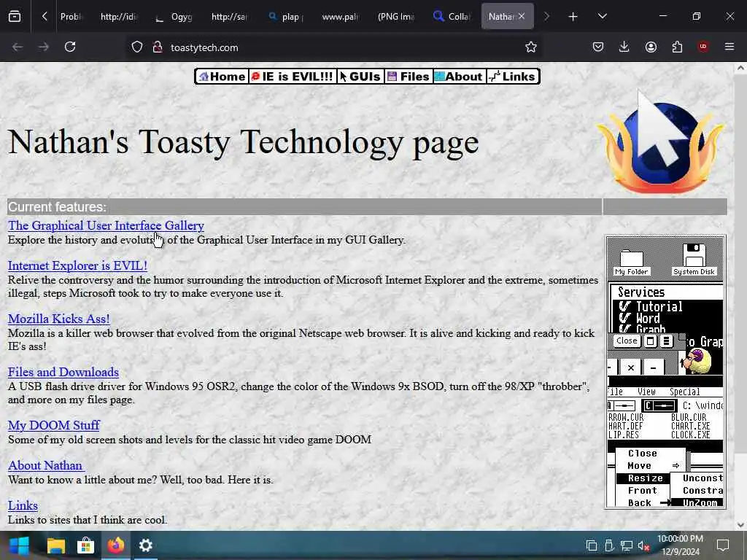Open the safely remove USB hardware tray icon
Viewport: 747px width, 560px height.
pos(609,545)
